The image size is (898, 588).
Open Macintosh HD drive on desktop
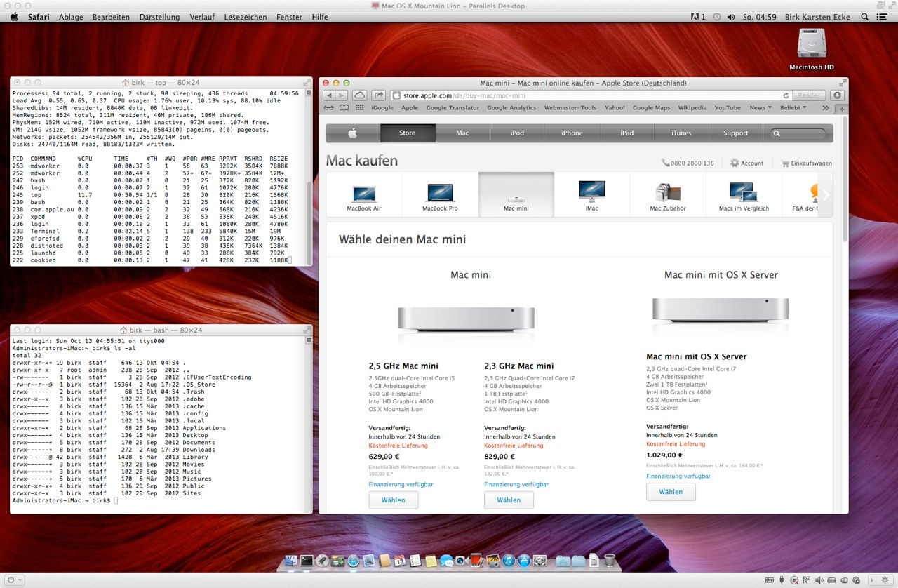pos(812,49)
